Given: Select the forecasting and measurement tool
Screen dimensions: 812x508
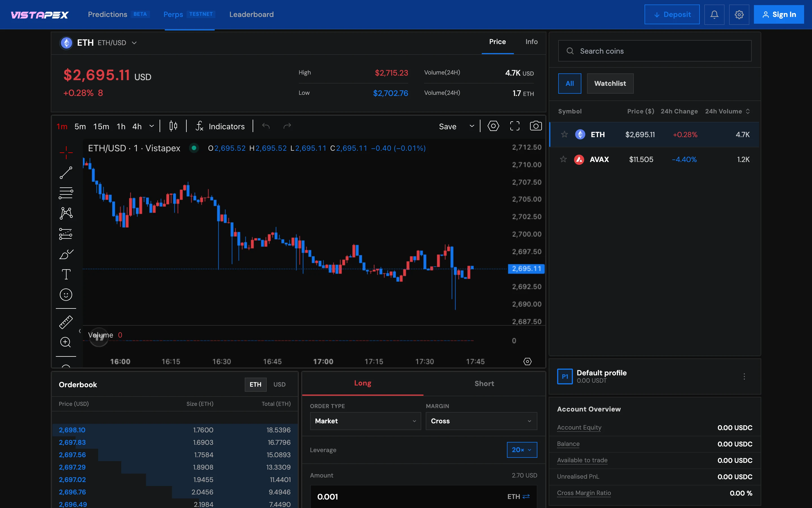Looking at the screenshot, I should pos(66,234).
